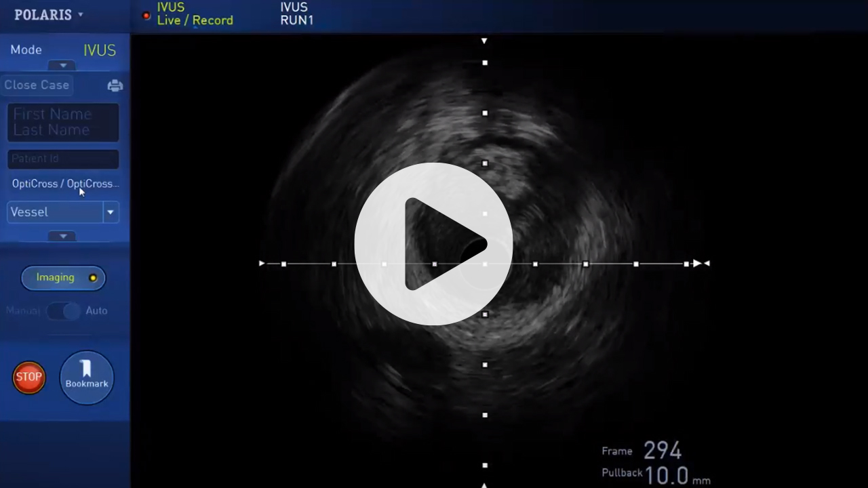Toggle the Manual/Auto pullback switch
The image size is (868, 488).
click(x=64, y=311)
